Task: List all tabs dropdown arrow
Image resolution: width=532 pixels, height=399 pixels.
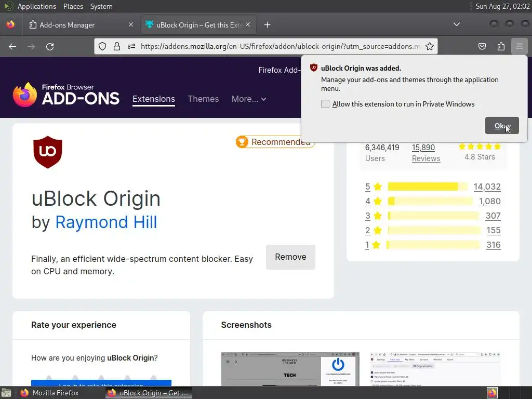Action: pyautogui.click(x=457, y=24)
